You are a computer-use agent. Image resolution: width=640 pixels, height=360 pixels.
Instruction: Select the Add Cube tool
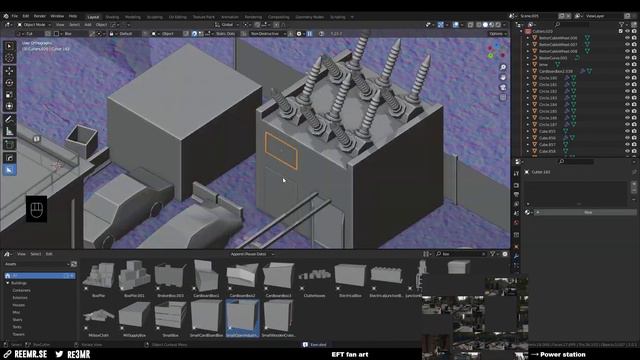tap(9, 144)
